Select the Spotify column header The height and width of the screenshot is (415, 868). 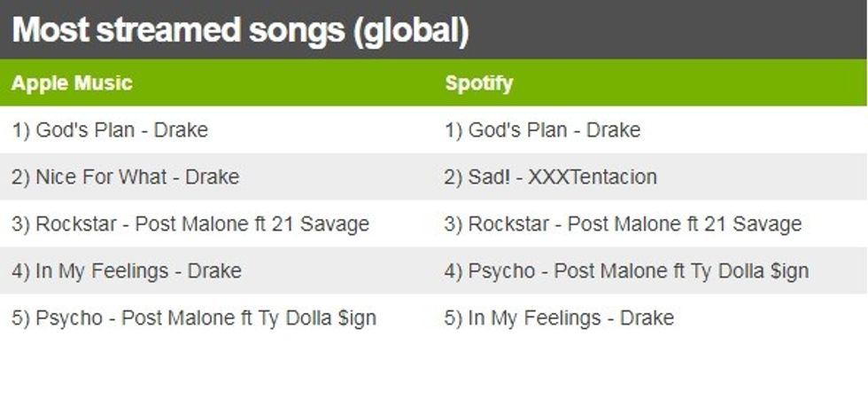478,83
